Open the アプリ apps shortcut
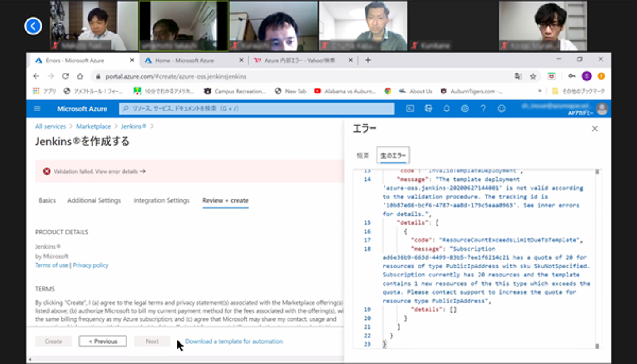This screenshot has height=364, width=637. [x=45, y=91]
